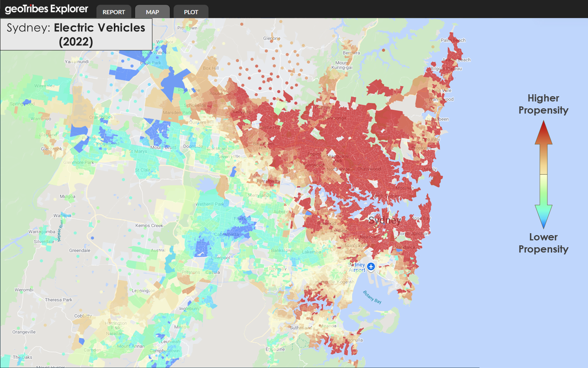Click the Nepean River label

(59, 230)
